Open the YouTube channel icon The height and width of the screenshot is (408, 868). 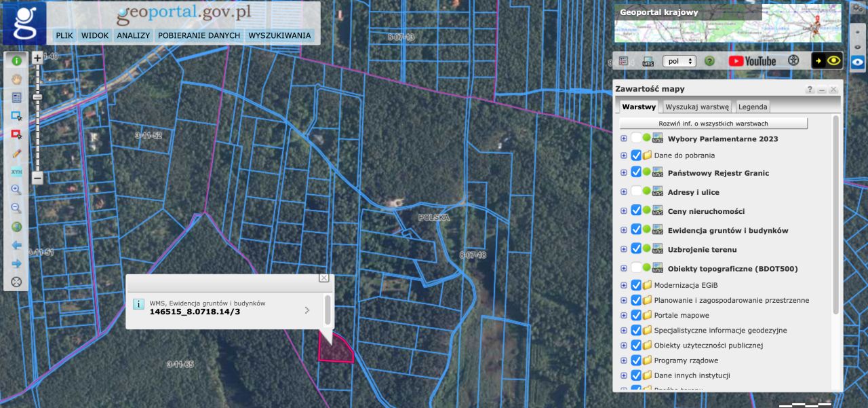coord(752,61)
